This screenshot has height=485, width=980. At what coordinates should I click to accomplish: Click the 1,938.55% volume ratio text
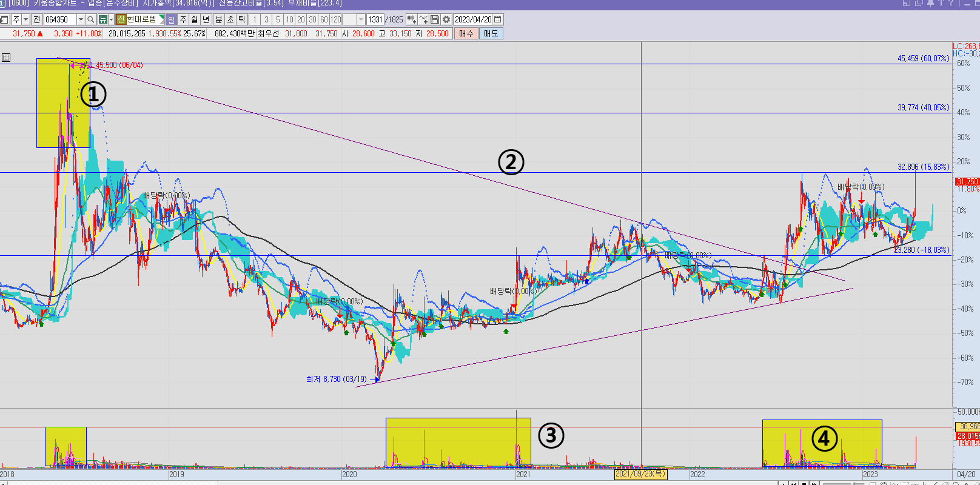pyautogui.click(x=164, y=34)
